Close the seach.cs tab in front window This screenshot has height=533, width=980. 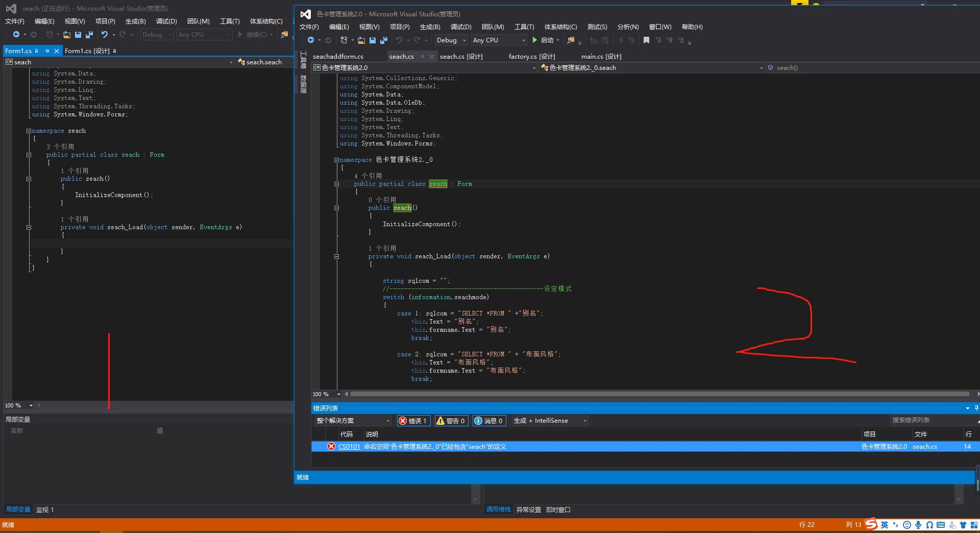tap(432, 56)
